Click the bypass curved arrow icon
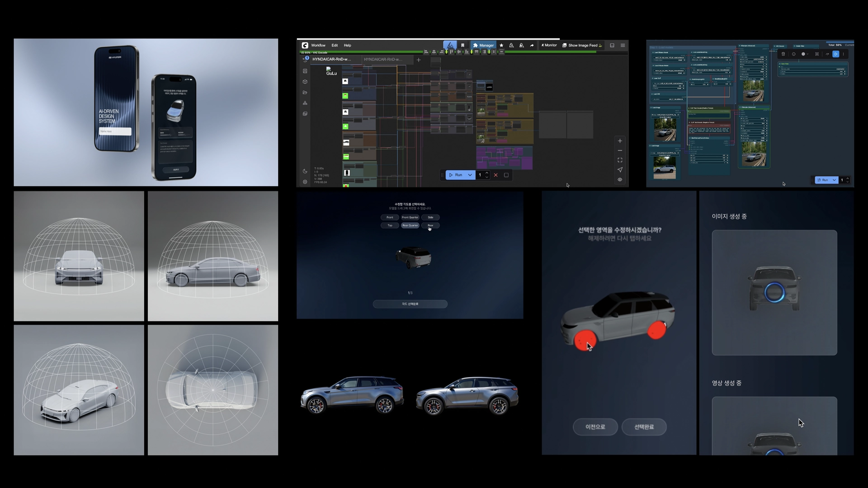Screen dimensions: 868x488 click(827, 54)
